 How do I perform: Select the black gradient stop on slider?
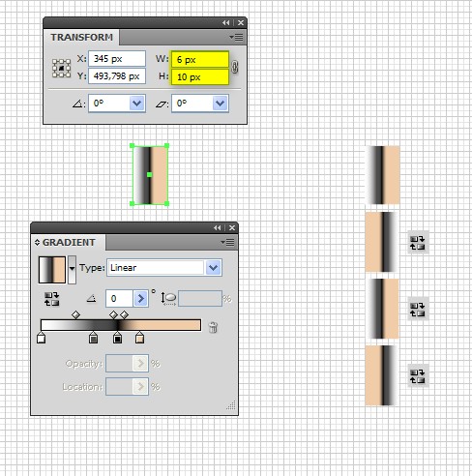click(x=118, y=338)
